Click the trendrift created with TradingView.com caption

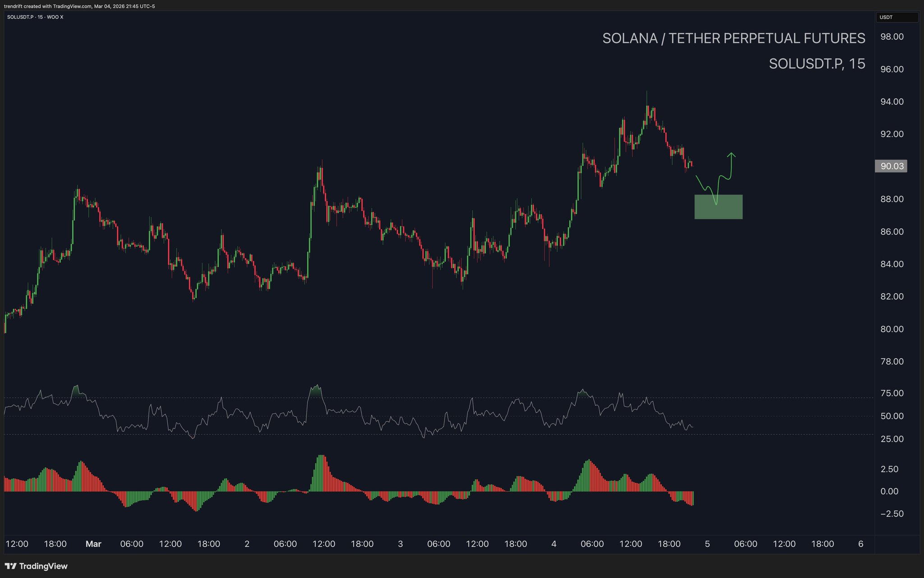point(79,6)
